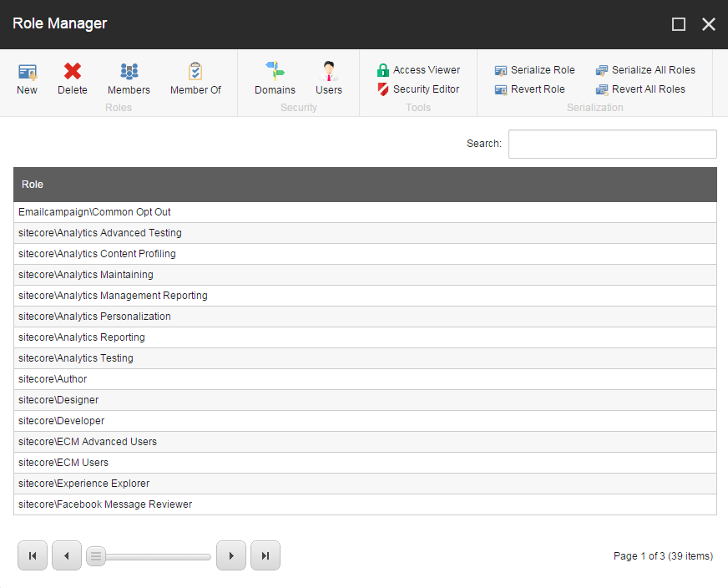Jump to the last page of roles
Image resolution: width=728 pixels, height=588 pixels.
coord(265,555)
